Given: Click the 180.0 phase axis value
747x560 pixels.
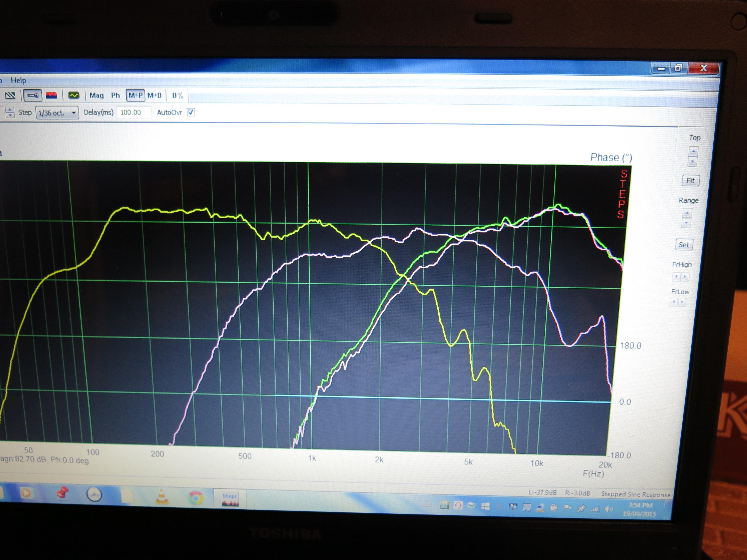Looking at the screenshot, I should 631,346.
